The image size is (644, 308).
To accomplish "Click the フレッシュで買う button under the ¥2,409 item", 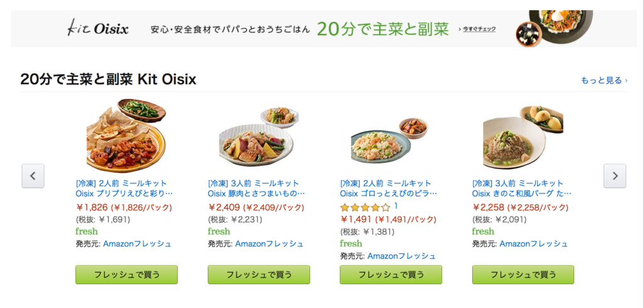I will (x=258, y=274).
